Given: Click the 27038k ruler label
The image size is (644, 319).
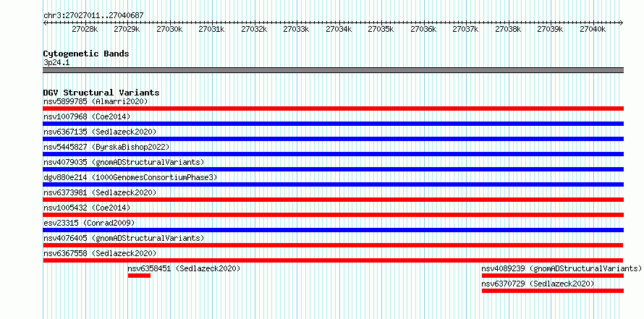Looking at the screenshot, I should point(508,29).
